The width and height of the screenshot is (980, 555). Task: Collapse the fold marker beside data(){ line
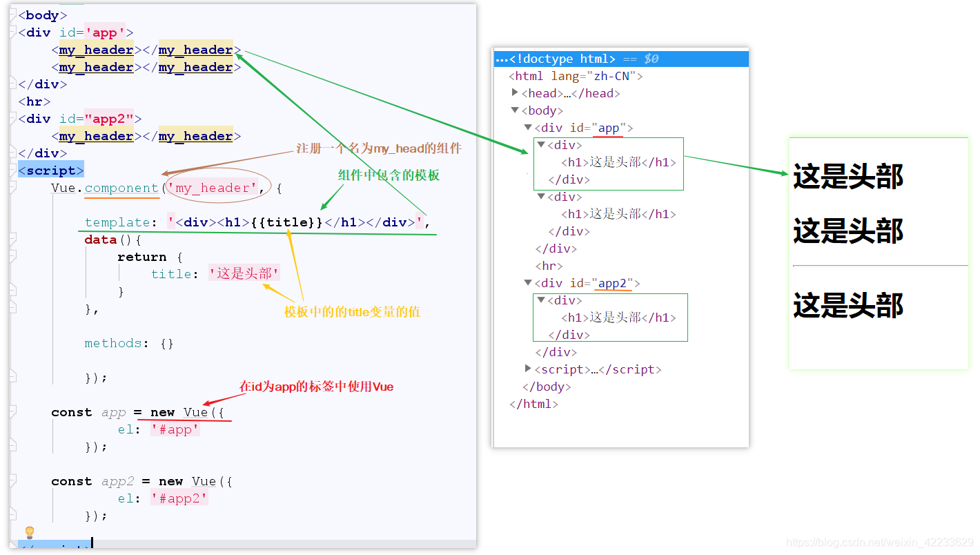13,240
